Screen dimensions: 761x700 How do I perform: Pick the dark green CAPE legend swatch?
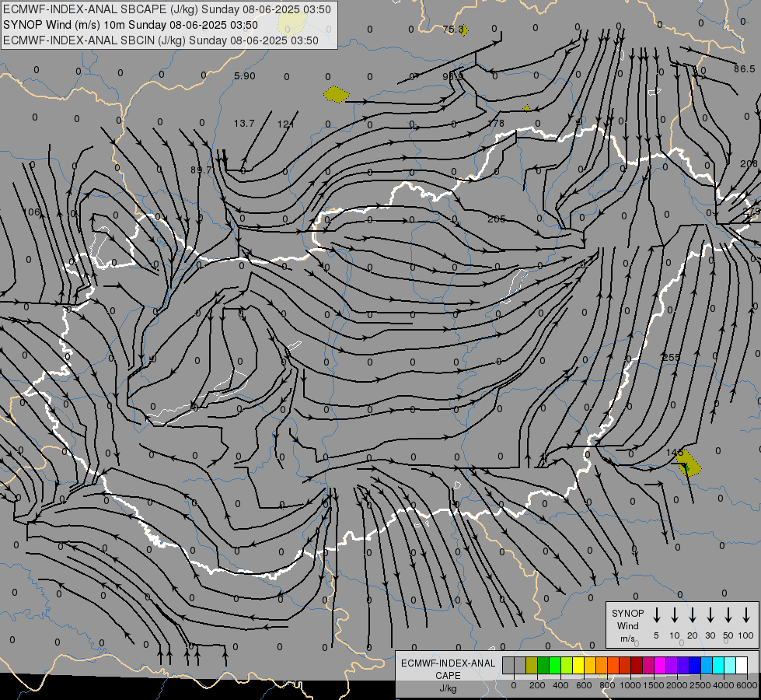(543, 665)
